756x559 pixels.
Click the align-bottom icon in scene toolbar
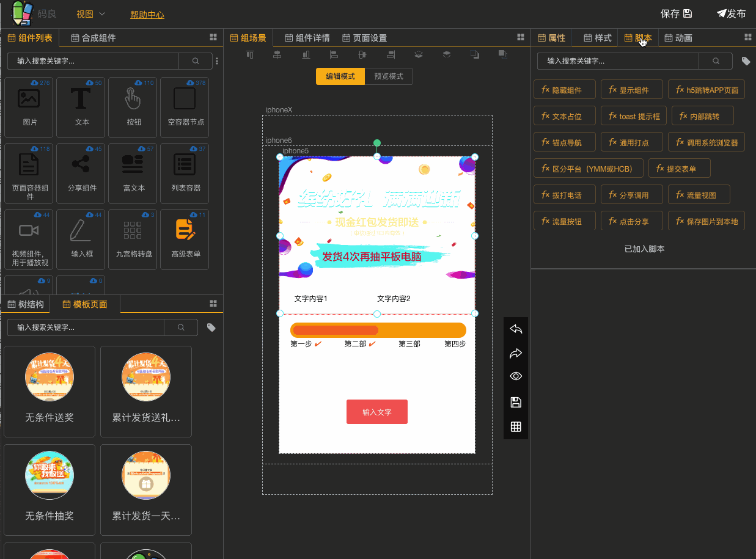306,54
